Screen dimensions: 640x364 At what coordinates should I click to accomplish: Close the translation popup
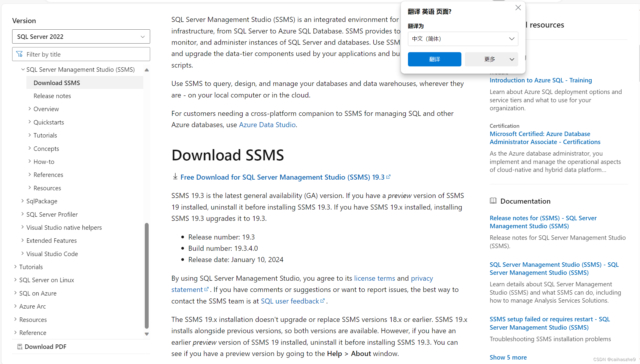(x=518, y=7)
